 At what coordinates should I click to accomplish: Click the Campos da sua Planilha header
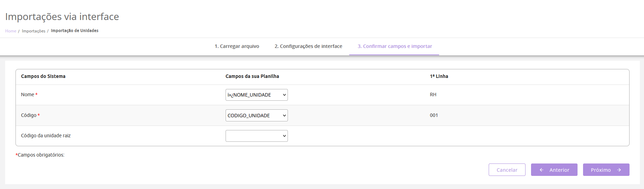252,76
